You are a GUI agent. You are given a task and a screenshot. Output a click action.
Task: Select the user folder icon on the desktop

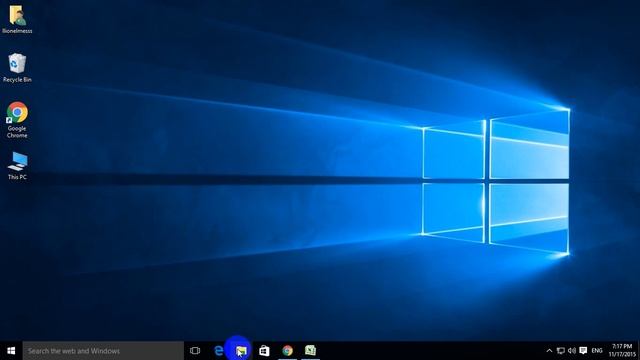pyautogui.click(x=17, y=19)
